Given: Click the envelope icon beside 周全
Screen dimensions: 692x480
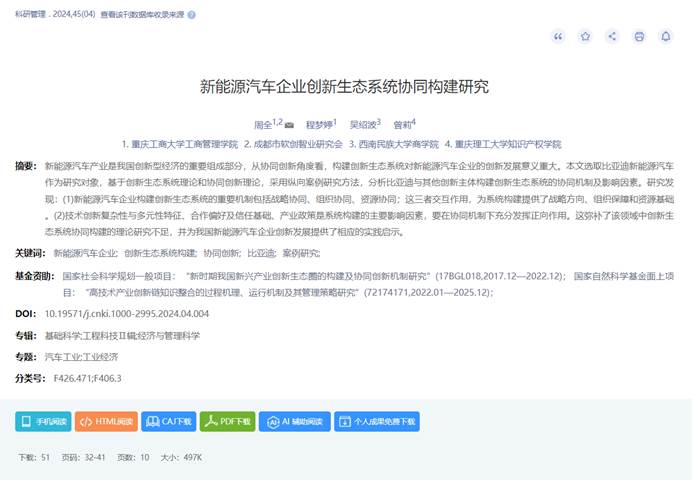Looking at the screenshot, I should pos(290,125).
